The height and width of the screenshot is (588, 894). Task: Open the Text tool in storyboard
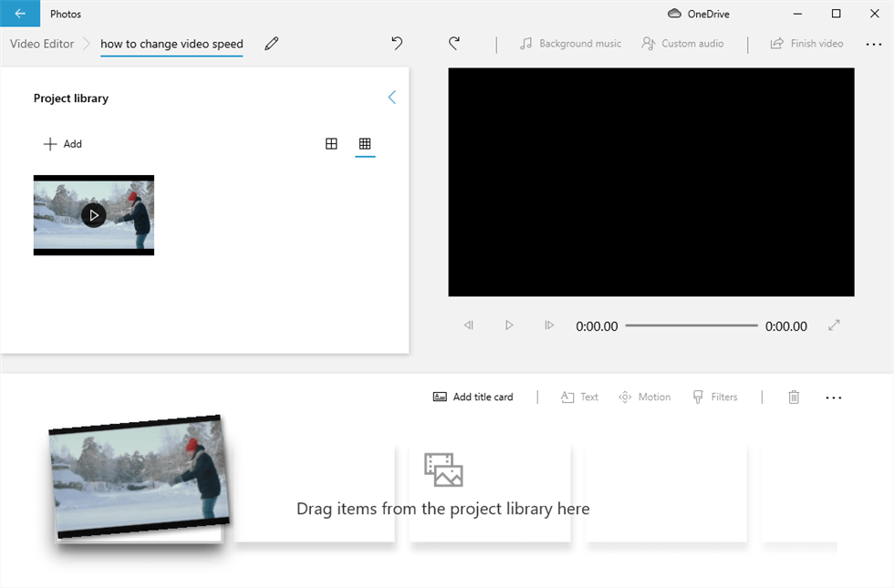click(579, 397)
